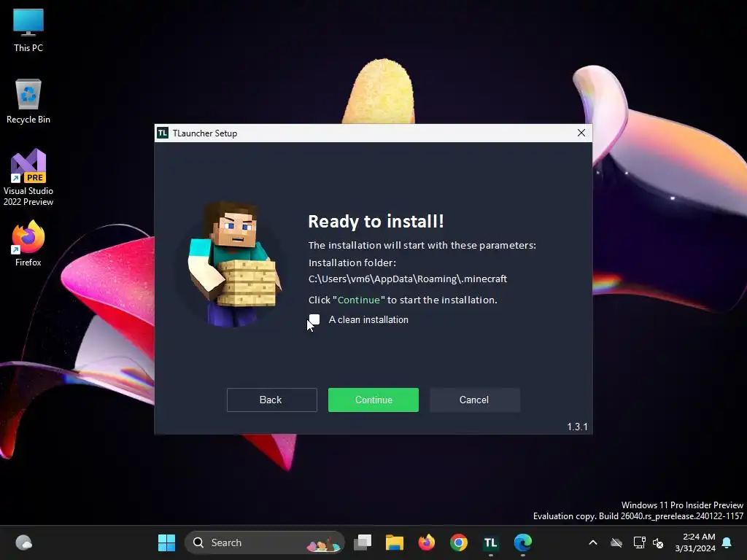Check the 'A clean installation' checkbox
The width and height of the screenshot is (747, 560).
(x=314, y=319)
